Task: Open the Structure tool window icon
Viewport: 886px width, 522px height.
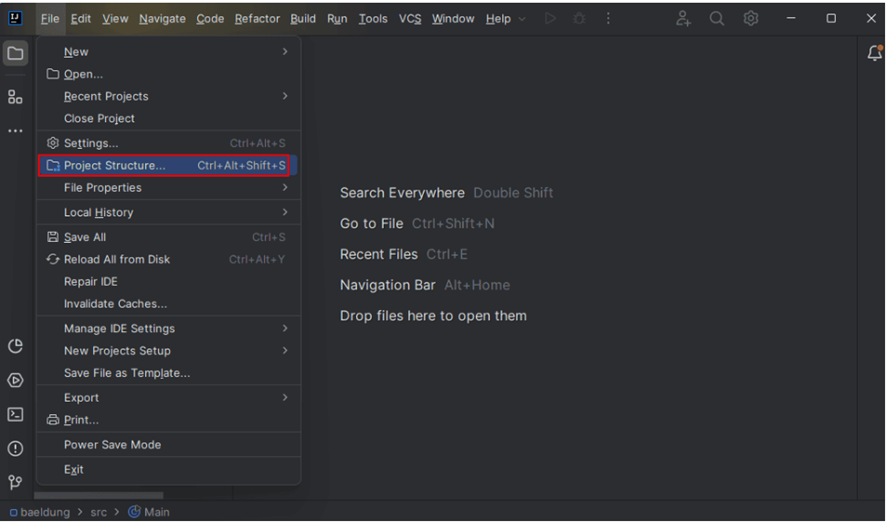Action: (15, 97)
